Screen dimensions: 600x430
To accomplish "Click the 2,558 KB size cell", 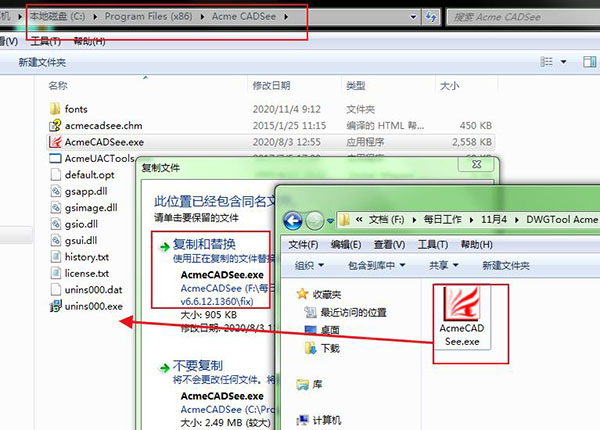I will tap(472, 142).
